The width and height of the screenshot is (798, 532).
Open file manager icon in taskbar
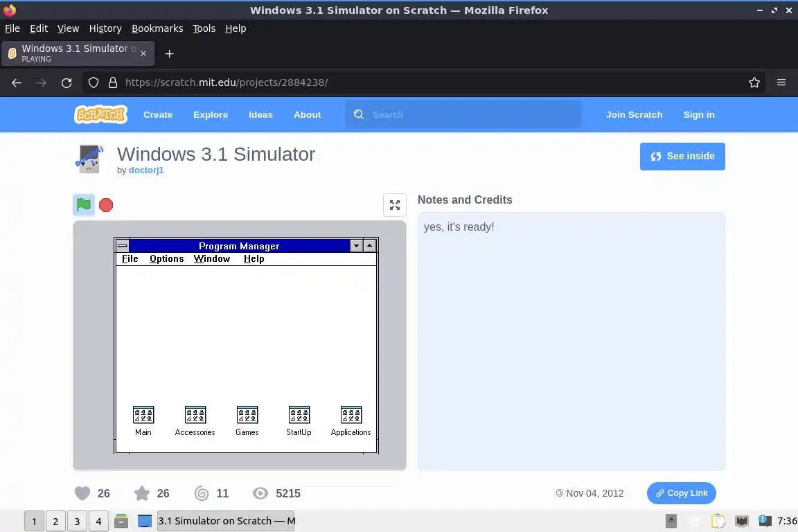click(121, 522)
